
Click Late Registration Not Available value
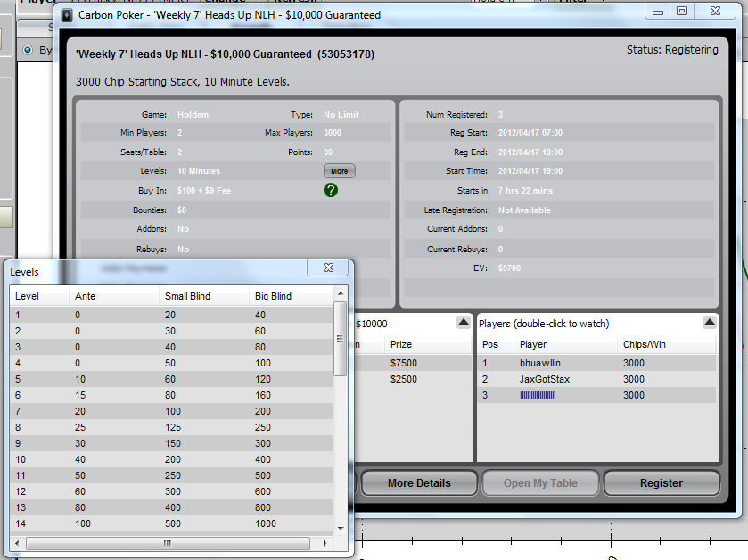[x=524, y=210]
